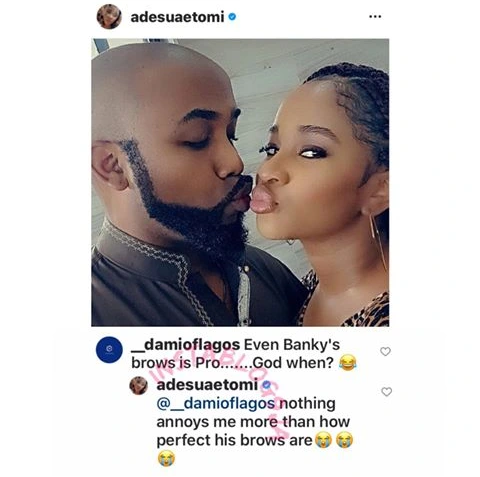Open the blue _damioflagos profile avatar
The width and height of the screenshot is (480, 477).
[x=109, y=350]
